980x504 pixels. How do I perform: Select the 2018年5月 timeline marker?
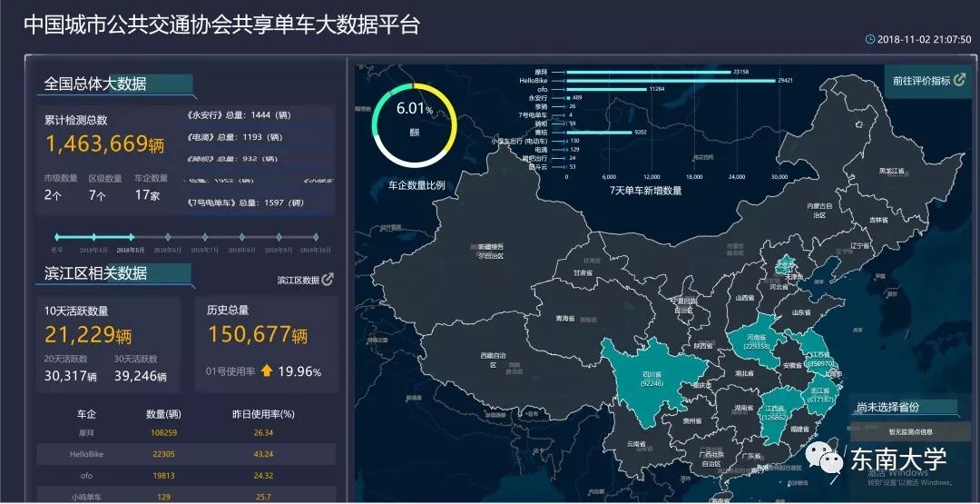[131, 237]
